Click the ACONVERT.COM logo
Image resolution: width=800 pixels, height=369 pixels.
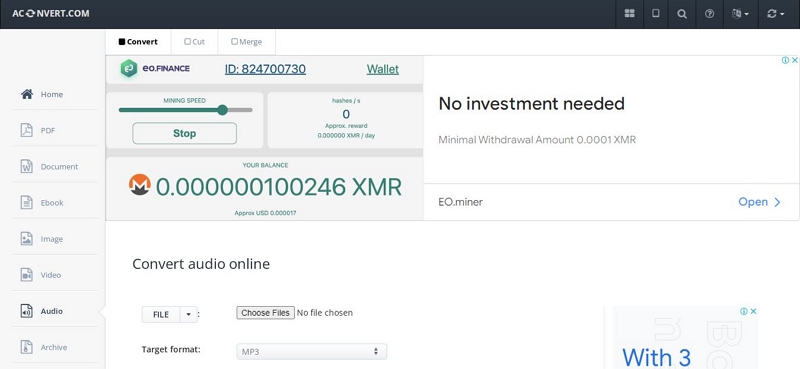coord(51,13)
